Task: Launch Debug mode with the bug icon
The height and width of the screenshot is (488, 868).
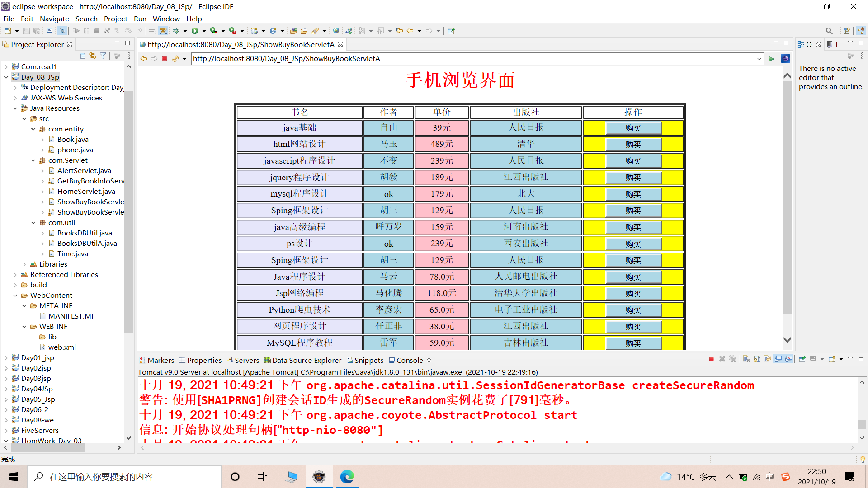Action: [x=176, y=31]
